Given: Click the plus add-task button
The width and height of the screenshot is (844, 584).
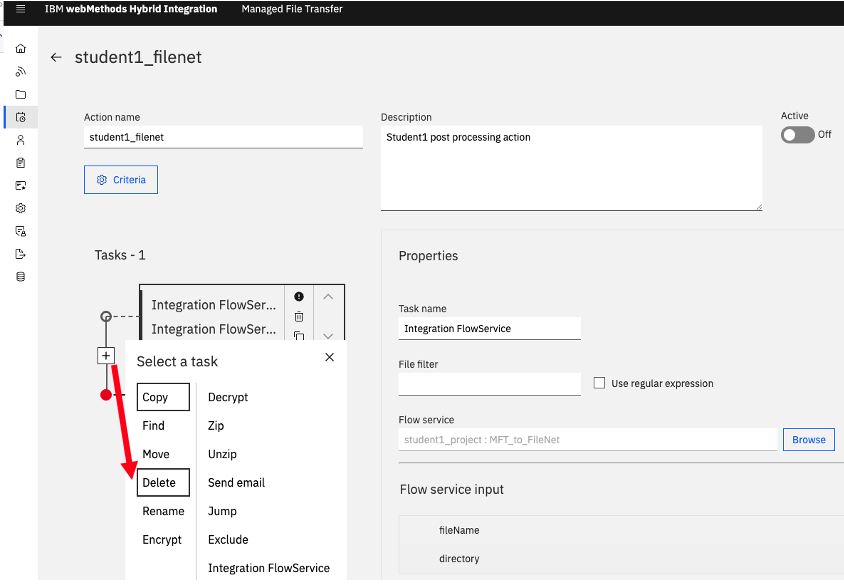Looking at the screenshot, I should point(106,355).
